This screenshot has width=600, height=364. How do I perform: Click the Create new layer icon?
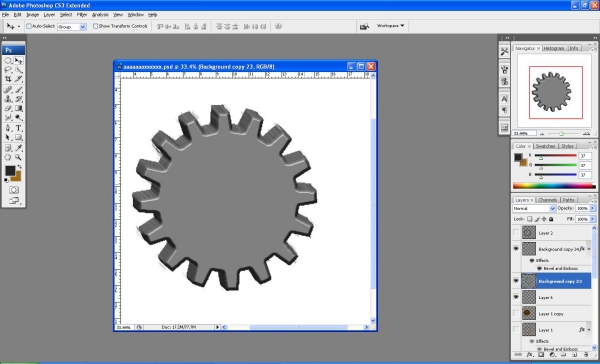pos(574,355)
